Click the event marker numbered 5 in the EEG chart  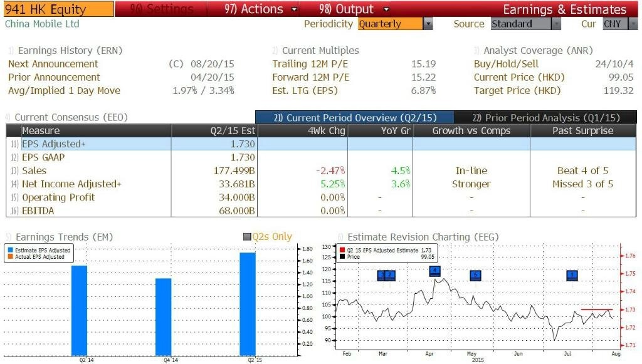[475, 275]
